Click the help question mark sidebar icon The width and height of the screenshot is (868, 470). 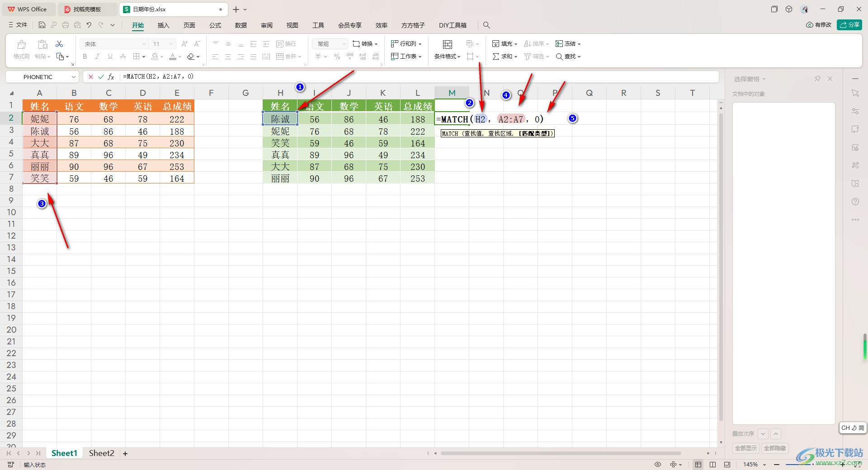tap(855, 202)
